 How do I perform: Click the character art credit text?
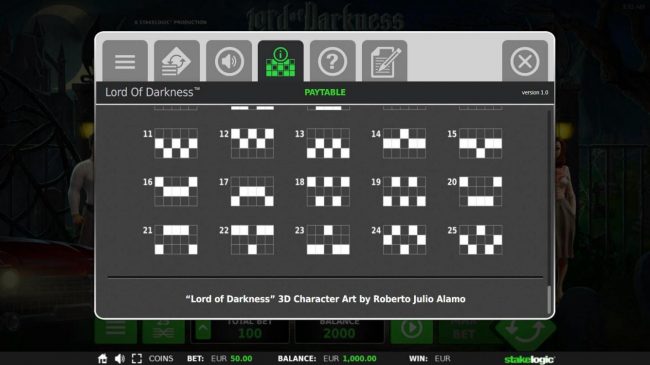[x=325, y=299]
